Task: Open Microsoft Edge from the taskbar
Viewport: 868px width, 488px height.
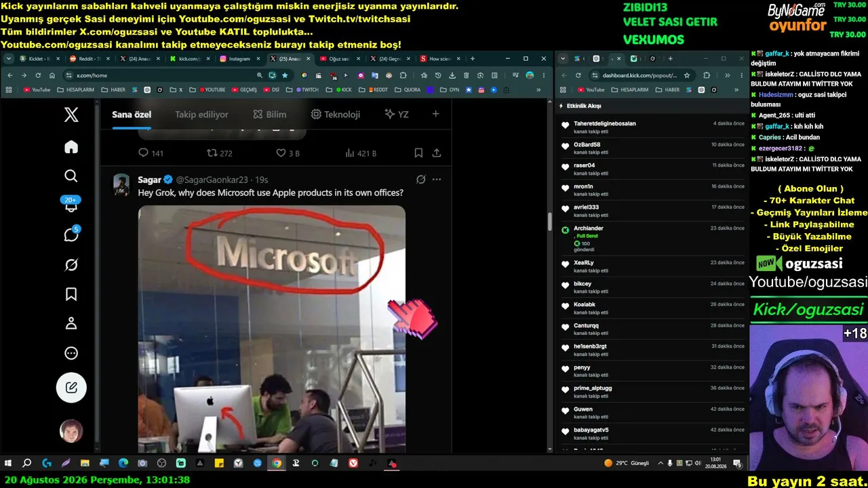Action: click(x=123, y=464)
